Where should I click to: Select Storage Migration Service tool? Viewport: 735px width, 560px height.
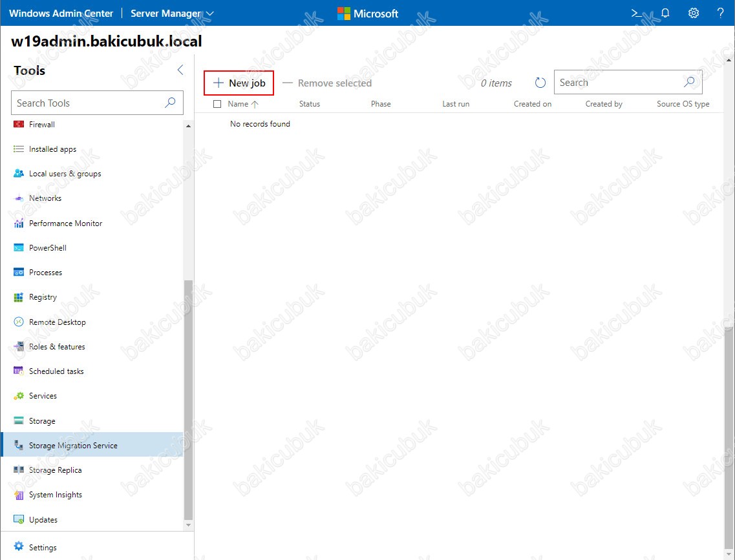[x=93, y=445]
